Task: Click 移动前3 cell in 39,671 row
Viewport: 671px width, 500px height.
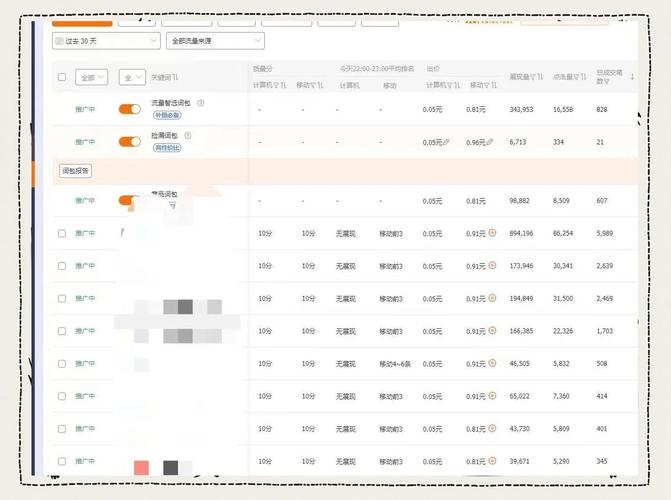Action: pos(391,461)
